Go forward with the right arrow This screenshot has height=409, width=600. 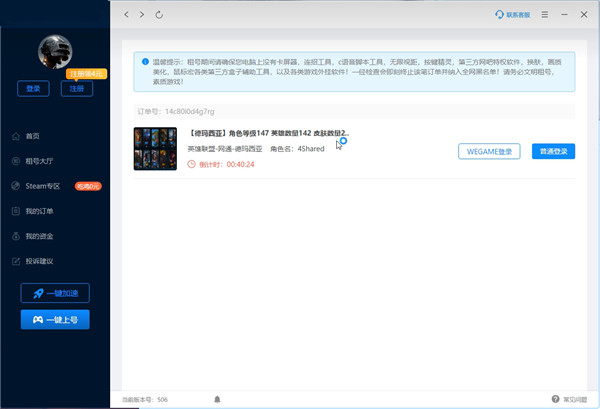tap(142, 15)
